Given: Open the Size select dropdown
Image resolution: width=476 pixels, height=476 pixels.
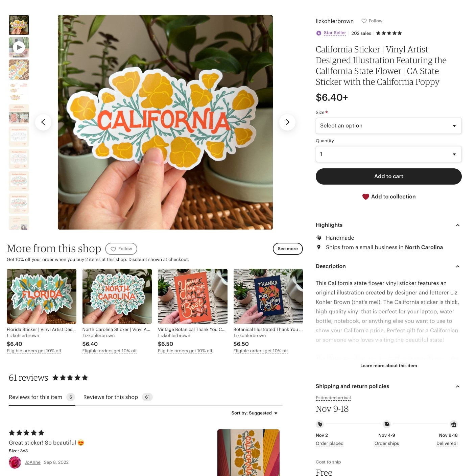Looking at the screenshot, I should (x=388, y=126).
